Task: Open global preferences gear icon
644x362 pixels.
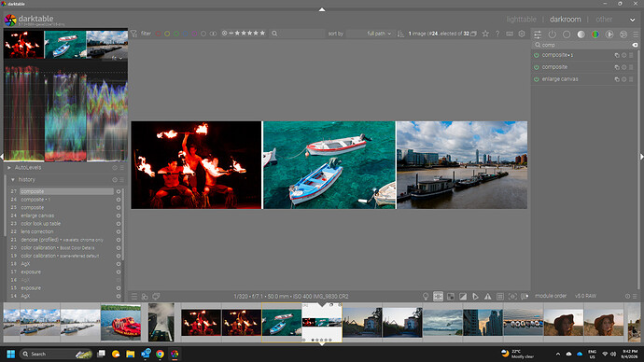Action: tap(522, 34)
